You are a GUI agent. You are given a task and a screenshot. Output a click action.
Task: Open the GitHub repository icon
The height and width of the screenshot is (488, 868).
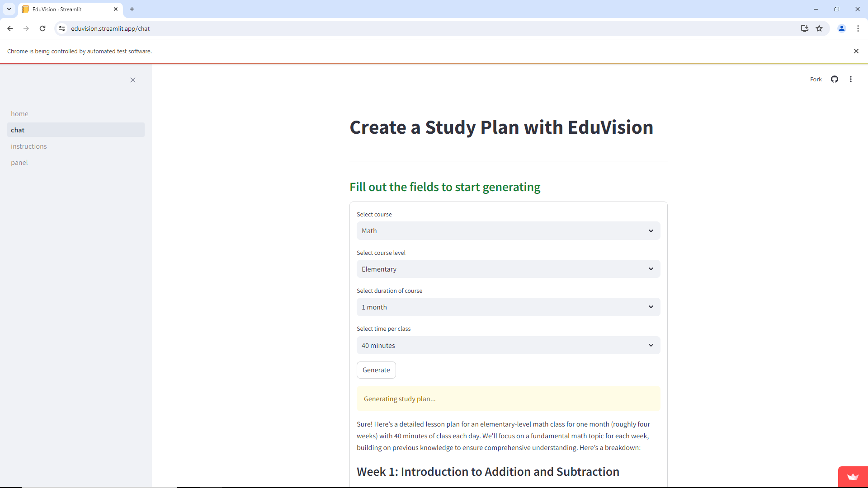pyautogui.click(x=835, y=79)
